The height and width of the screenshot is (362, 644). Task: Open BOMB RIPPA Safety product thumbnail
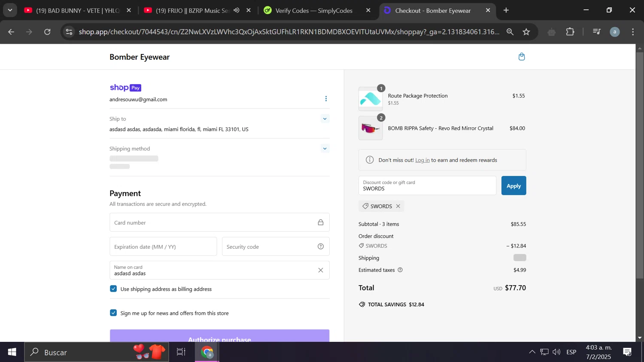(371, 128)
